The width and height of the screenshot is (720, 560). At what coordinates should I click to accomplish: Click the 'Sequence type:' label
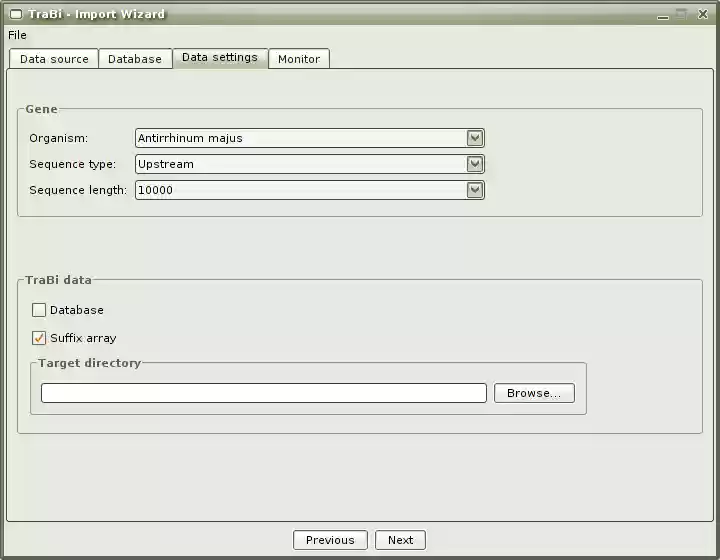coord(73,164)
